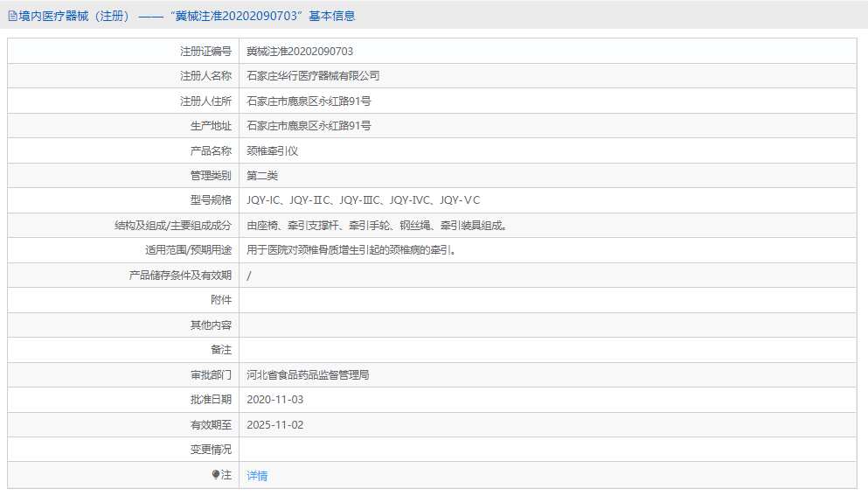
Task: Click the 附件 label
Action: 221,300
